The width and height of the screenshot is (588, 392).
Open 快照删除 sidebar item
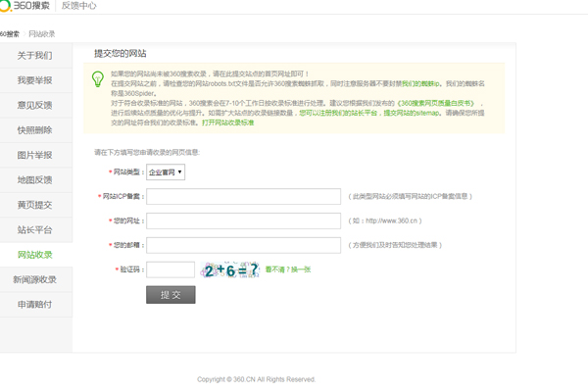click(x=35, y=129)
